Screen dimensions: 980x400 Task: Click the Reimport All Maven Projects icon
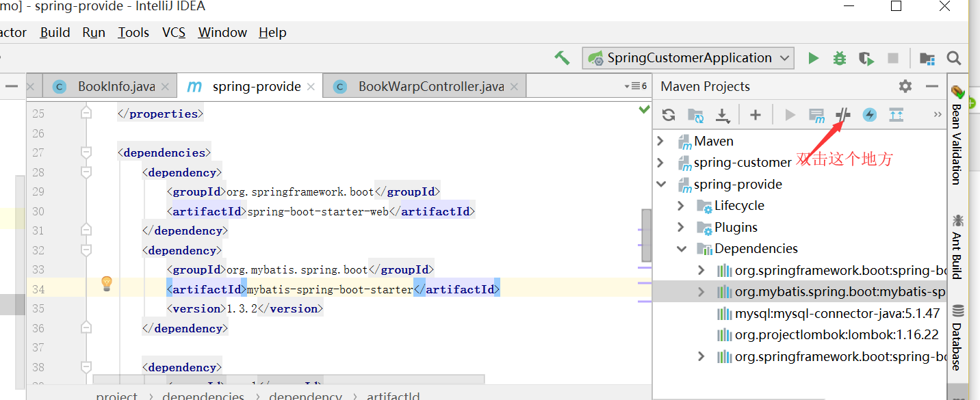[x=669, y=115]
